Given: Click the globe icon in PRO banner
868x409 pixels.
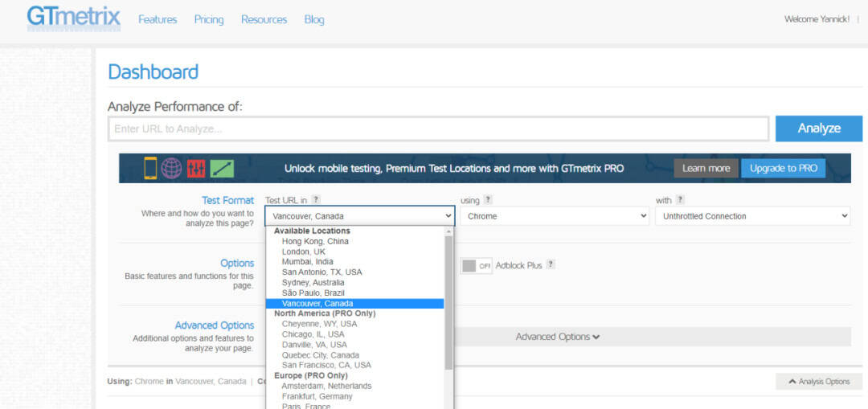Looking at the screenshot, I should (172, 168).
